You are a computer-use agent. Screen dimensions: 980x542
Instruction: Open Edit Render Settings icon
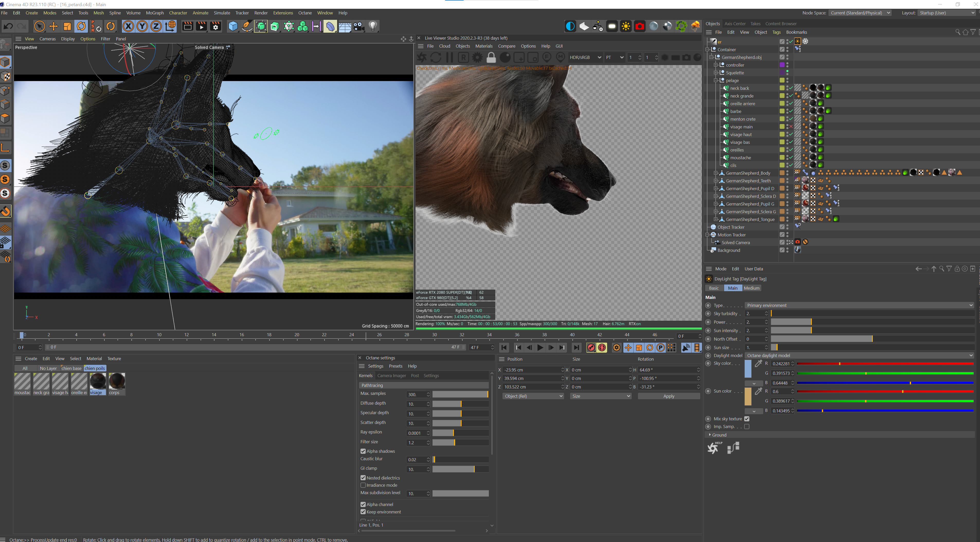tap(216, 26)
